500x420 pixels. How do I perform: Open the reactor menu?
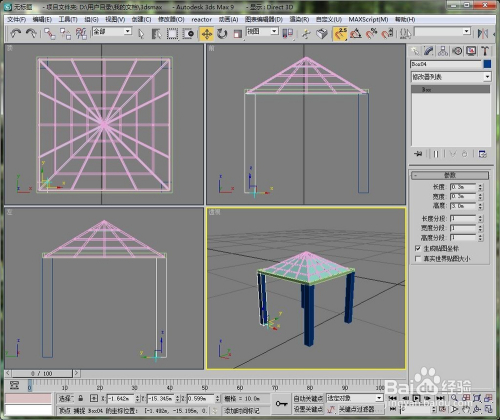(202, 19)
